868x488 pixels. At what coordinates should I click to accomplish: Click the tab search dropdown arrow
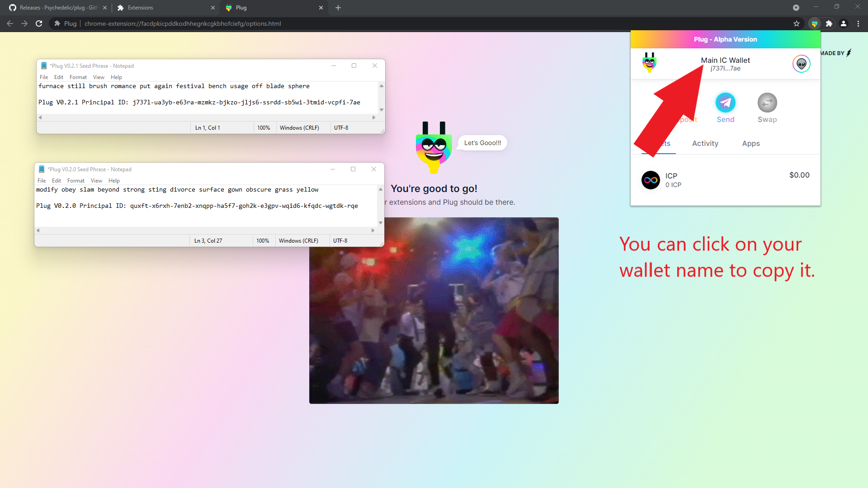pyautogui.click(x=796, y=8)
